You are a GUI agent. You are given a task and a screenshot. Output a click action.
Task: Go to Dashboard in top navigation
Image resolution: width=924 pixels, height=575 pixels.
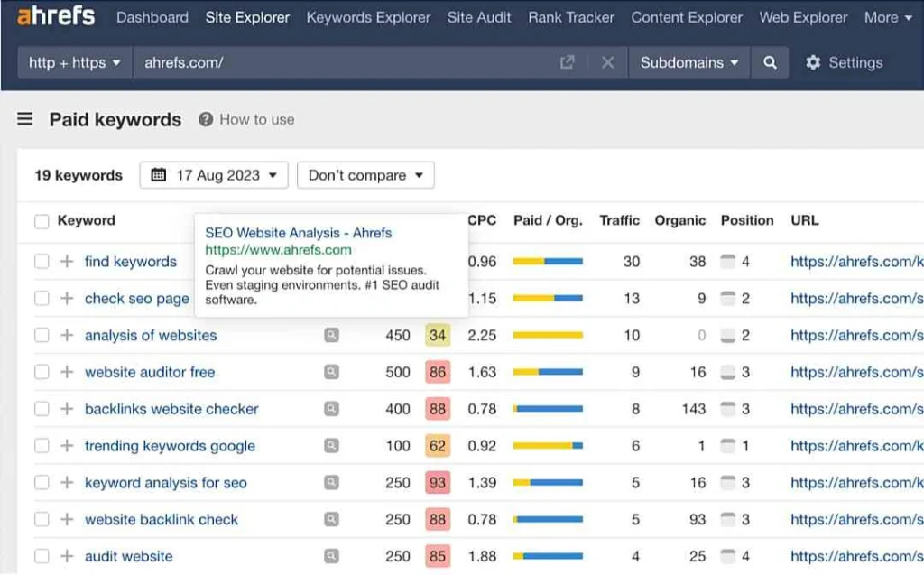click(152, 18)
